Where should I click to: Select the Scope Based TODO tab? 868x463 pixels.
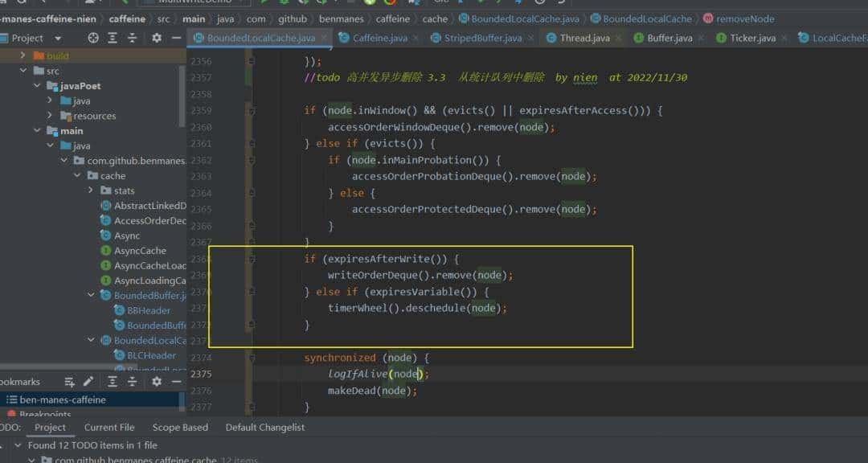[180, 428]
